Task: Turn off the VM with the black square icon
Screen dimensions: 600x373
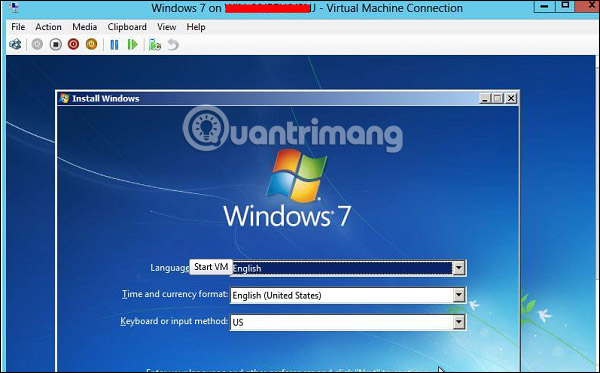Action: (55, 45)
